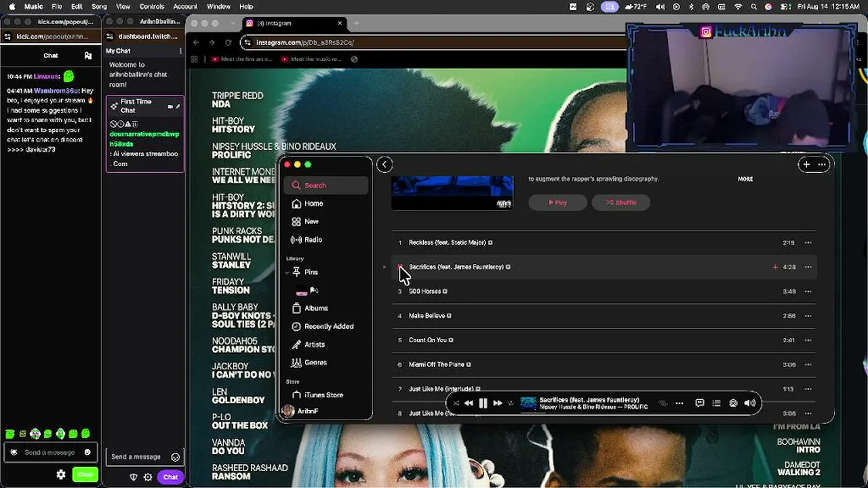Select the Reckless (feat. Static Major) track

[604, 243]
